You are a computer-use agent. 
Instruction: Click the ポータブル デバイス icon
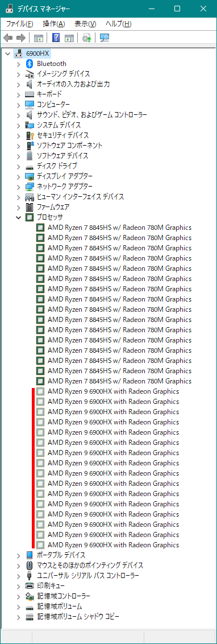tap(30, 555)
